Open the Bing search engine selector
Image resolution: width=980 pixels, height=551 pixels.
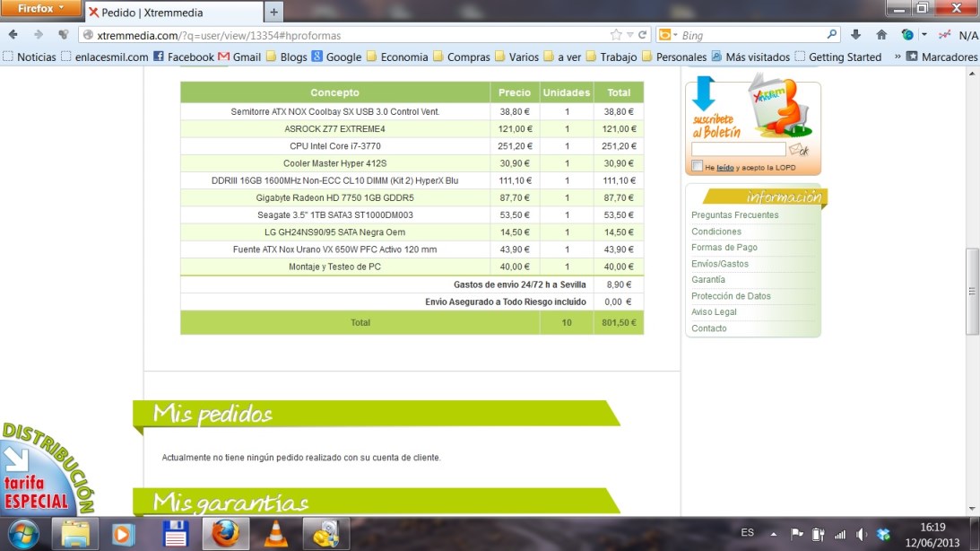point(668,35)
